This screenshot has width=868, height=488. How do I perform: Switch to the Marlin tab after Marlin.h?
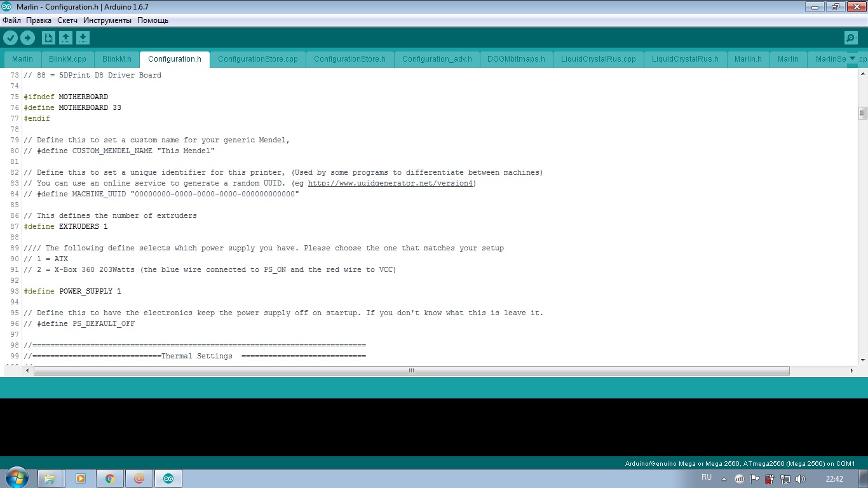(x=788, y=59)
